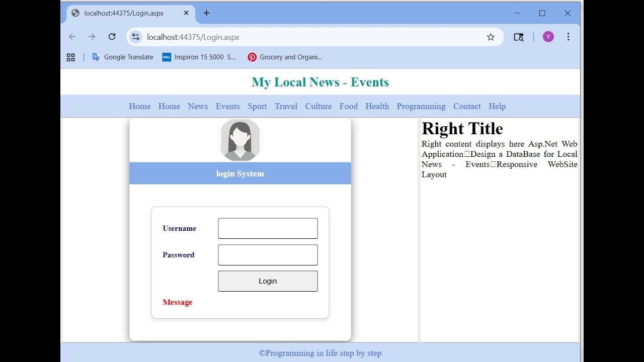This screenshot has width=644, height=362.
Task: Open the Google Lens search icon
Action: pos(519,37)
